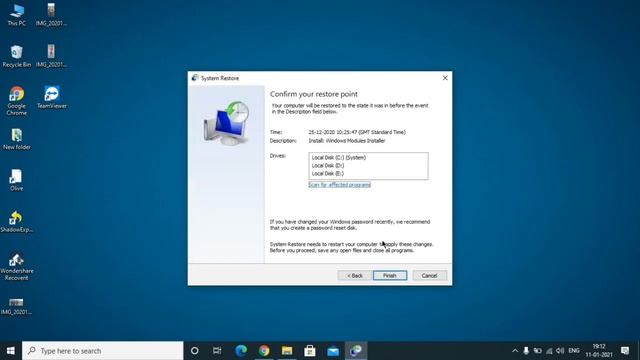
Task: Open network status in the system tray
Action: point(549,351)
